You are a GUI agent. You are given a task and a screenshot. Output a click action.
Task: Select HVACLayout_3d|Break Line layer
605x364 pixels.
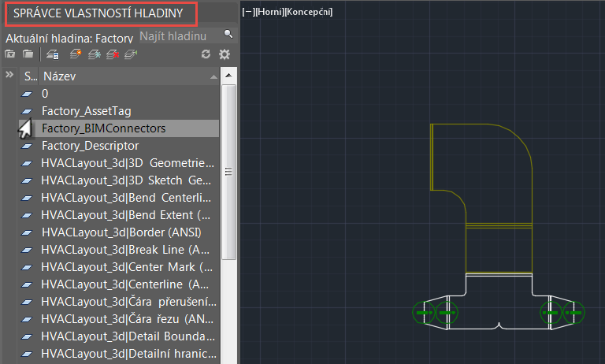click(x=125, y=250)
